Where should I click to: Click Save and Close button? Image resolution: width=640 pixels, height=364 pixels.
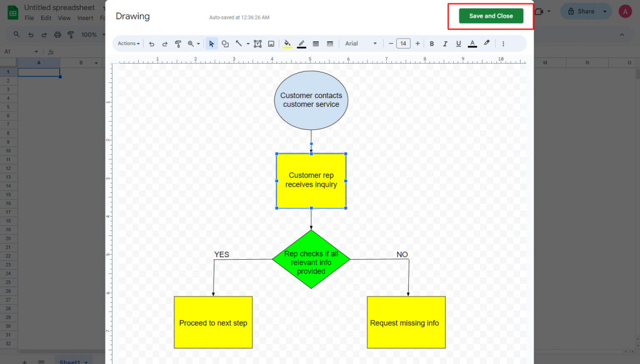[491, 16]
